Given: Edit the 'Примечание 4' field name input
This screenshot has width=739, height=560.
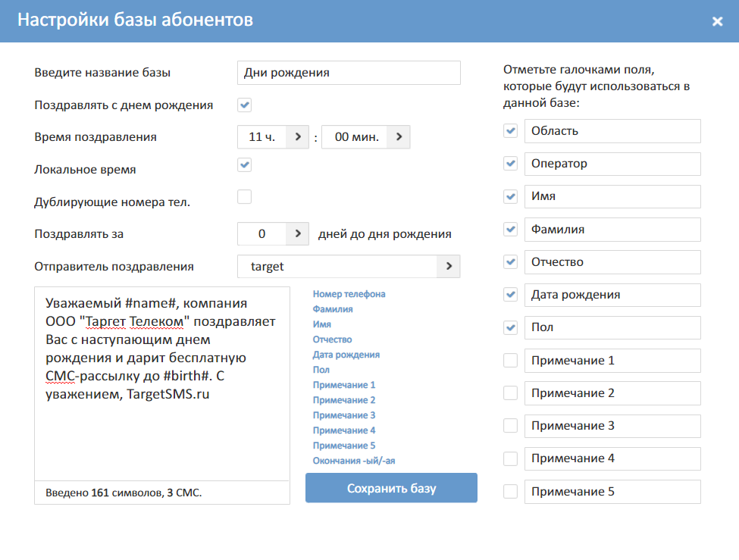Looking at the screenshot, I should tap(612, 458).
